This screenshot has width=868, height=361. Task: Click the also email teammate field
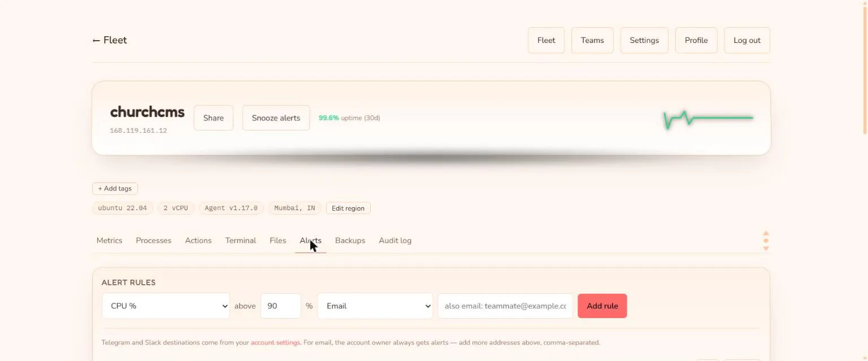point(505,306)
